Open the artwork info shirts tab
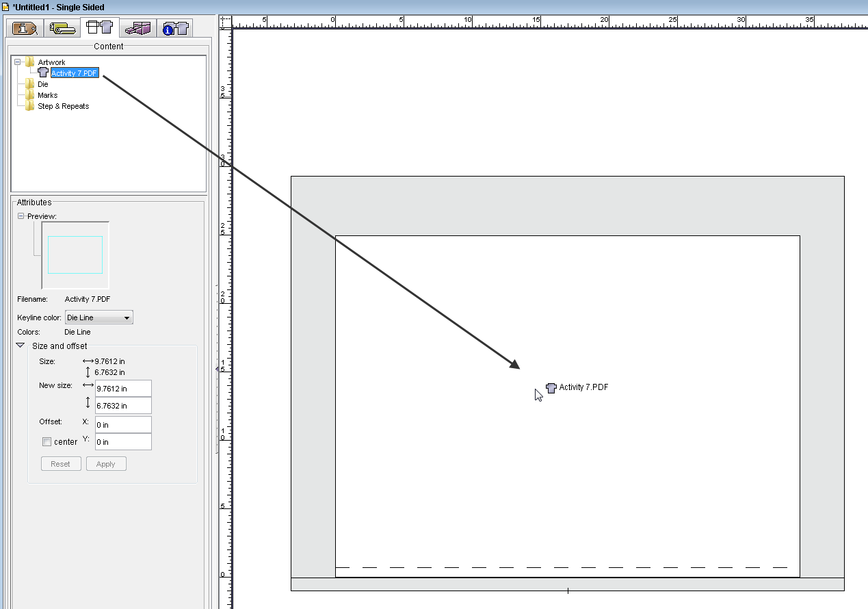 174,28
